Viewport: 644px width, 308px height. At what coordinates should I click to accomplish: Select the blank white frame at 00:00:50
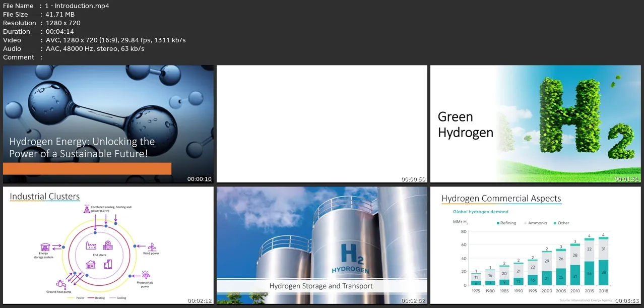[x=322, y=124]
